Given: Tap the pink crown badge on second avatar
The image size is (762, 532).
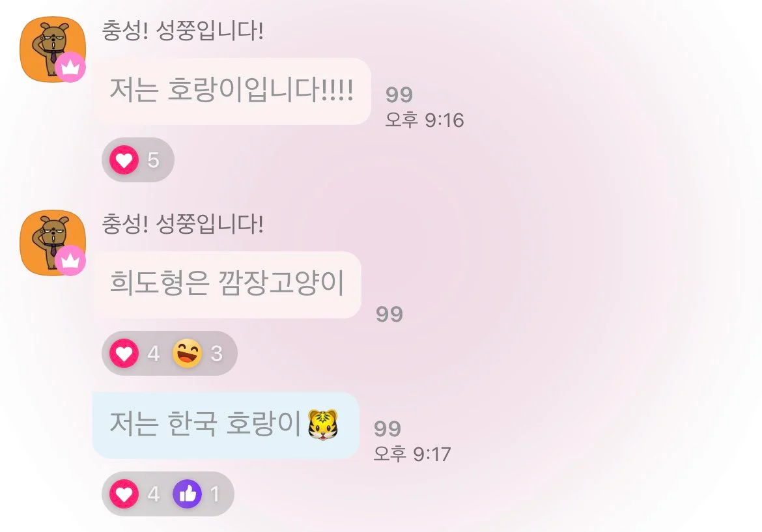Looking at the screenshot, I should pos(70,260).
